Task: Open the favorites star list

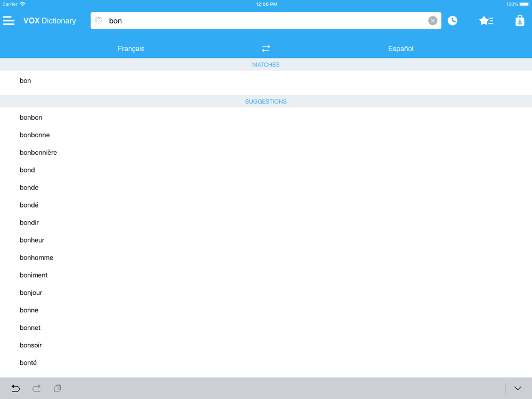Action: 486,21
